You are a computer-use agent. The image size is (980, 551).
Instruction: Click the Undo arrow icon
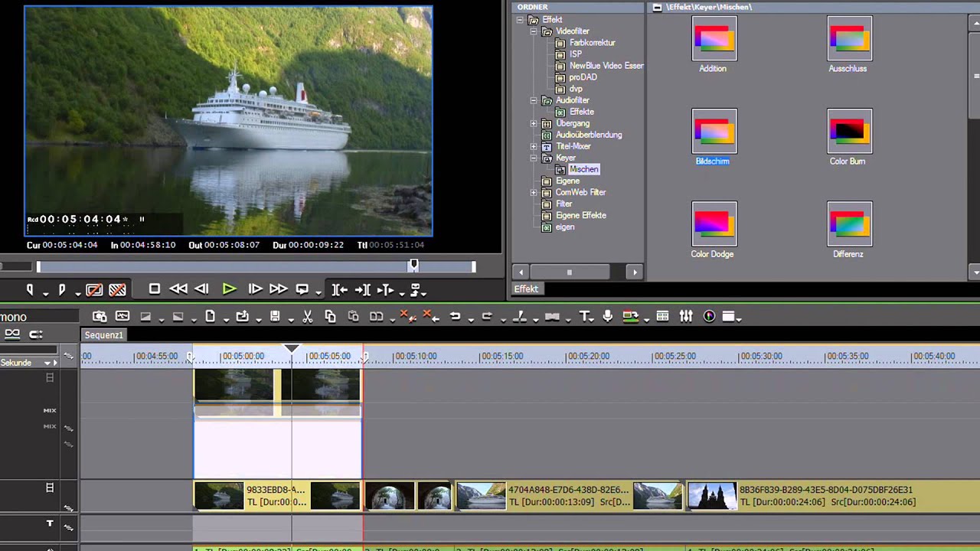(455, 316)
